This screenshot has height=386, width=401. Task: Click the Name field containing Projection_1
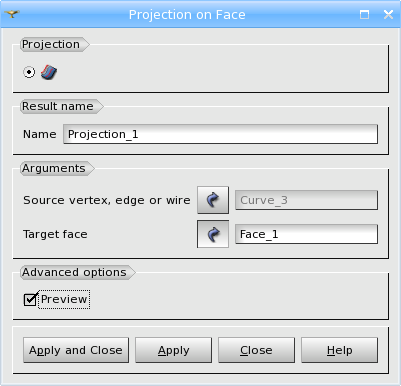(x=220, y=134)
